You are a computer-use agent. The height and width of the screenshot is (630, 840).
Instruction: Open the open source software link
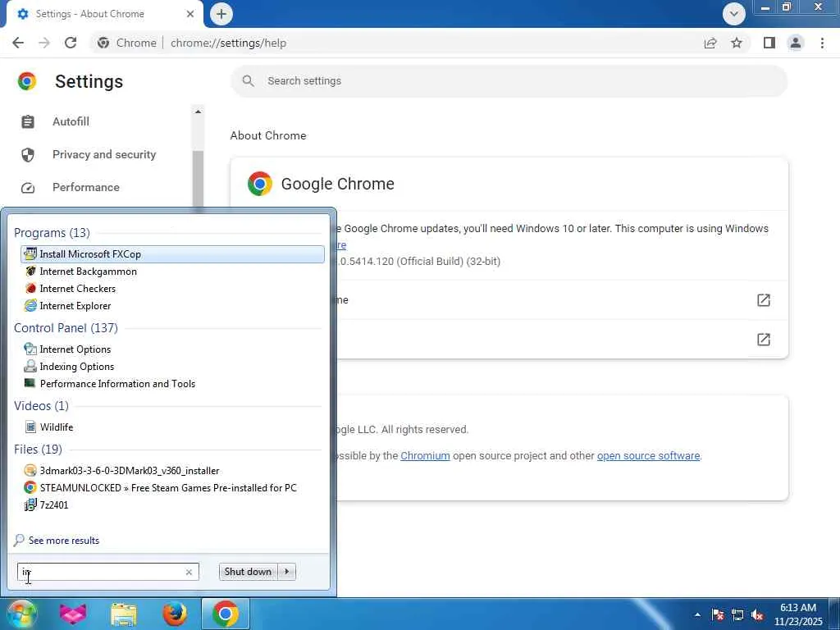648,456
